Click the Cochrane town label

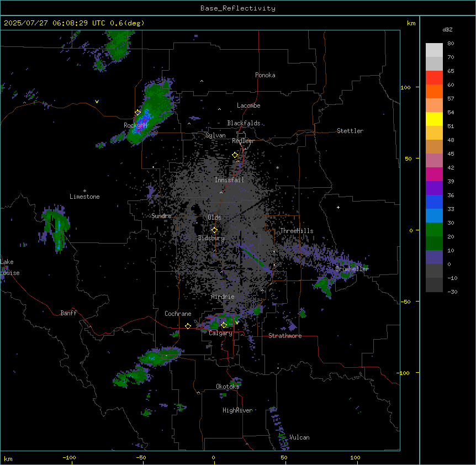click(178, 314)
